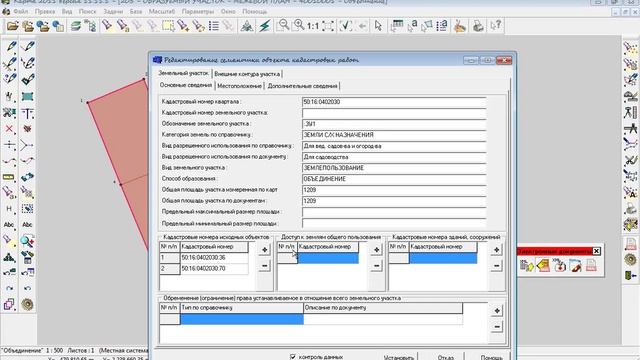Open the Параметры menu
The image size is (640, 360).
[198, 11]
